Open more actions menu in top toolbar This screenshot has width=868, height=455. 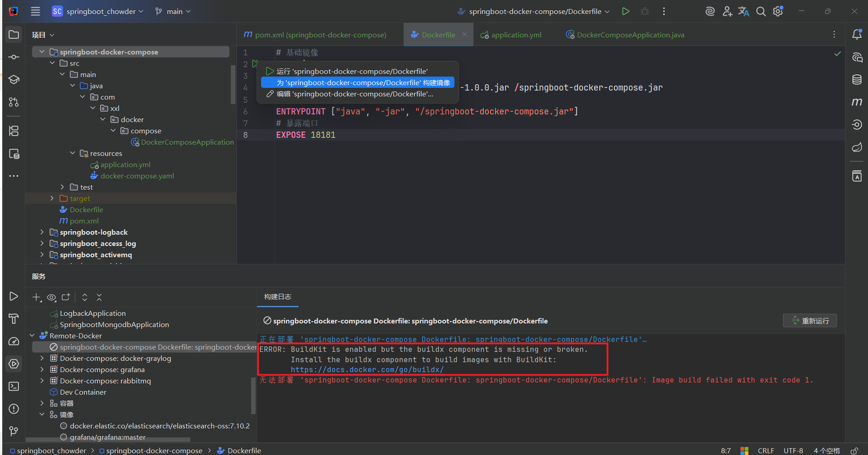pos(664,11)
